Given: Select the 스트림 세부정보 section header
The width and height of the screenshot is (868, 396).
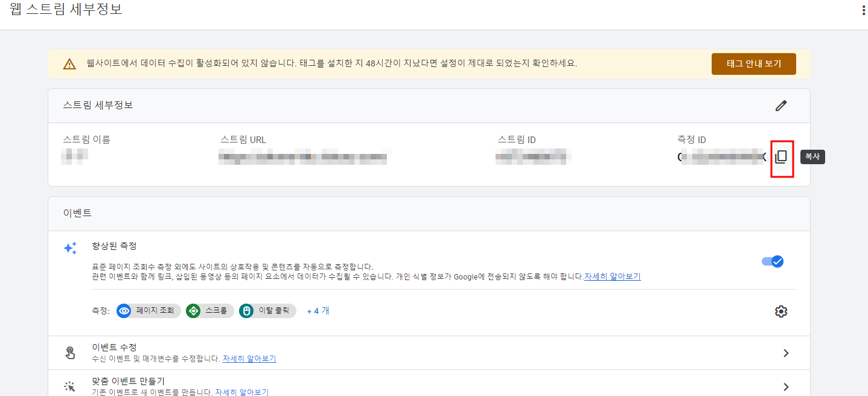Looking at the screenshot, I should pyautogui.click(x=97, y=105).
